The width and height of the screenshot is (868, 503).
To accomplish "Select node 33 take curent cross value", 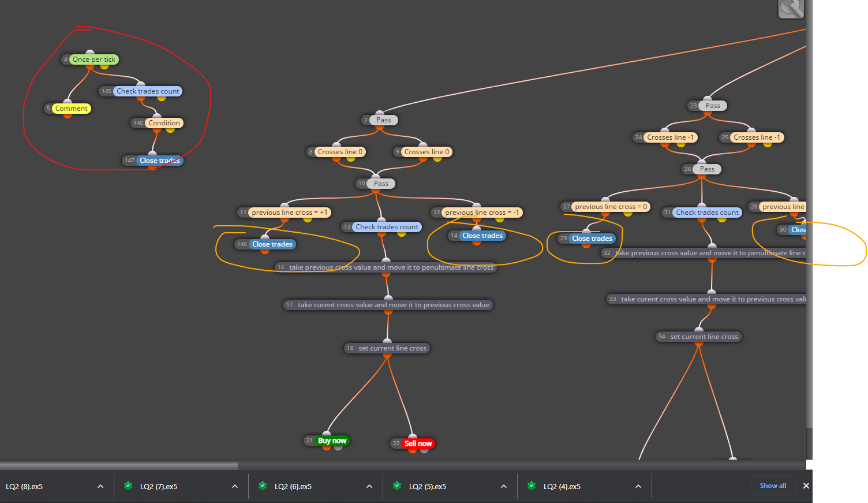I will 706,299.
